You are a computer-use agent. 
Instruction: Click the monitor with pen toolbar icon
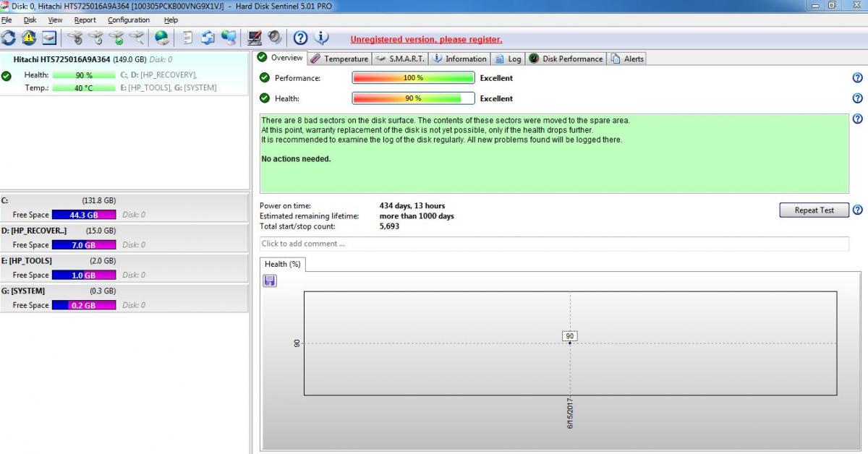click(x=255, y=38)
